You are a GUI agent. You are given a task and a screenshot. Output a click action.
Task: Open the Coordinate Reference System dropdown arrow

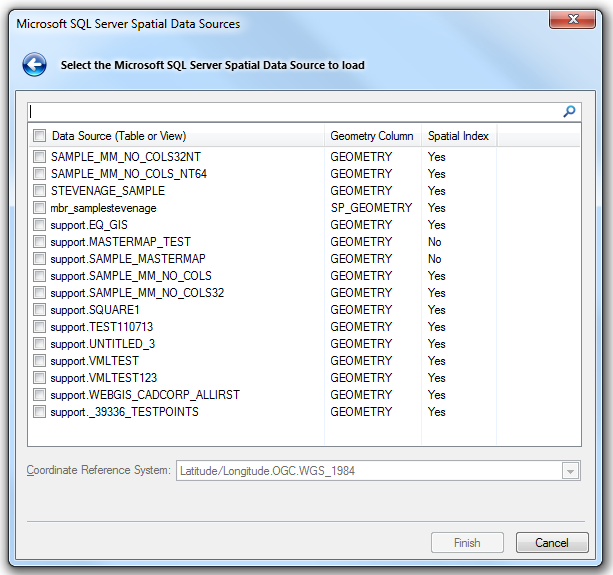click(570, 471)
